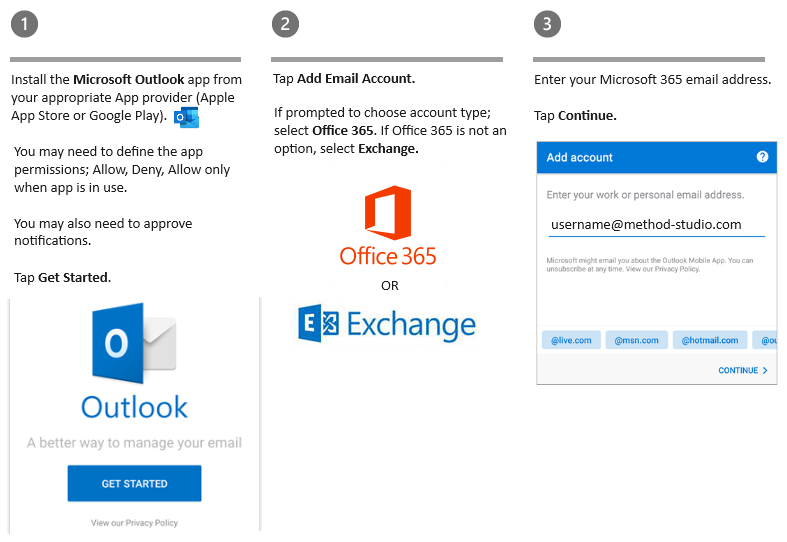Click the 'Microsoft might email you' notice text
This screenshot has width=787, height=542.
649,264
